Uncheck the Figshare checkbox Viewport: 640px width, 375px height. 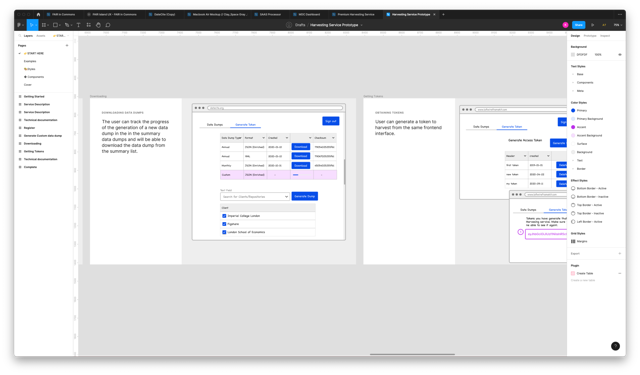pos(224,224)
